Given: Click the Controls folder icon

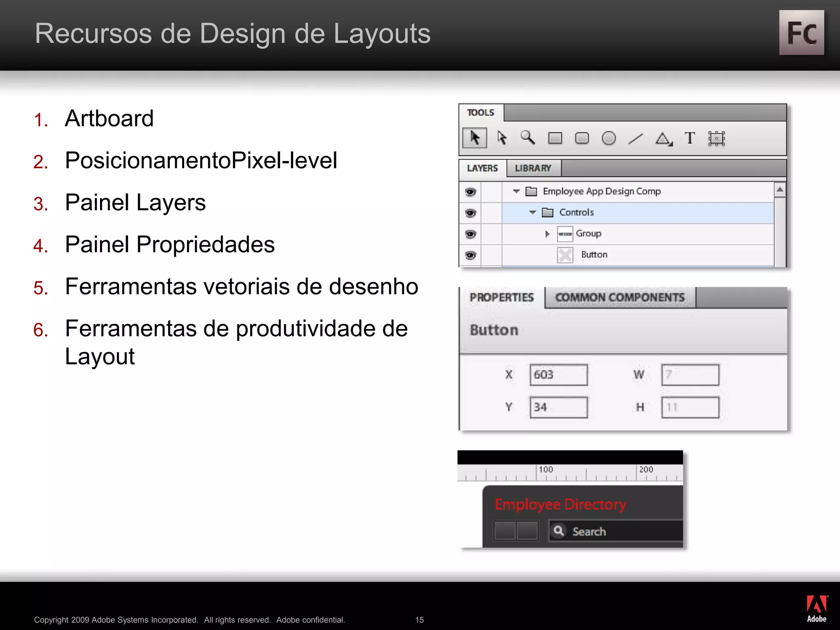Looking at the screenshot, I should click(x=548, y=212).
